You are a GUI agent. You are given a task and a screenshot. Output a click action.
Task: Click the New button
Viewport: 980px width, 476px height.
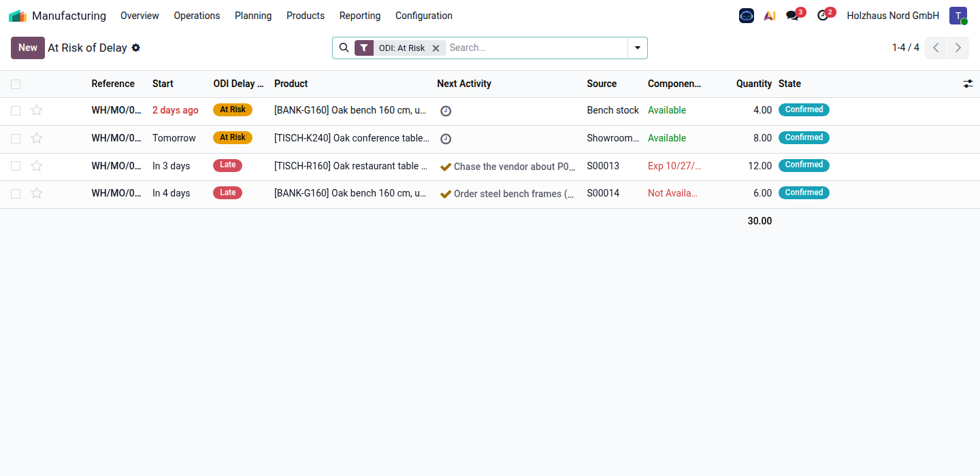[x=28, y=48]
